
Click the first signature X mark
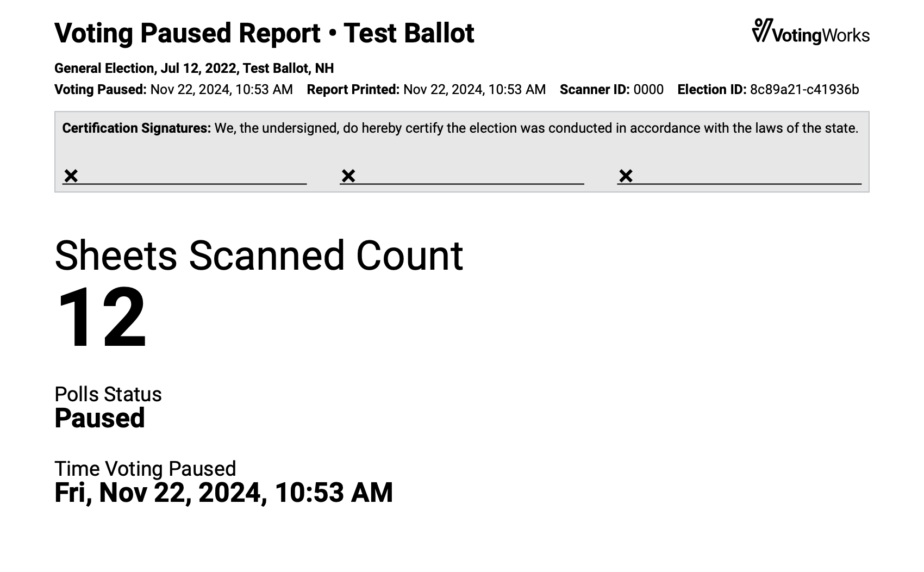coord(71,176)
